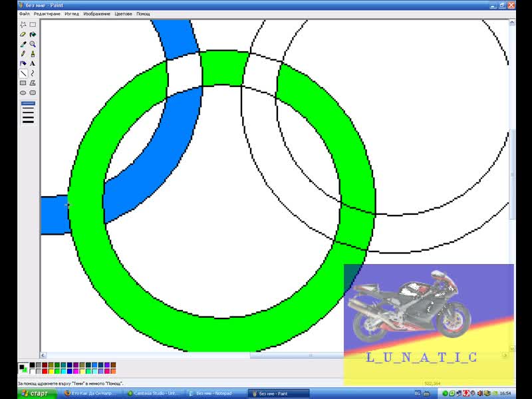The height and width of the screenshot is (399, 532).
Task: Expand the Цветове menu
Action: coord(123,14)
